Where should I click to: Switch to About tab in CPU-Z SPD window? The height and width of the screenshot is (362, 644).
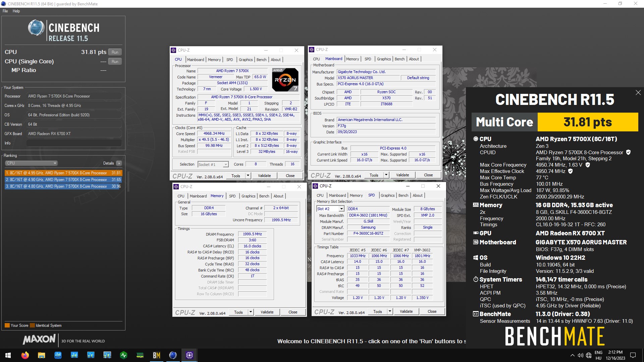(418, 195)
